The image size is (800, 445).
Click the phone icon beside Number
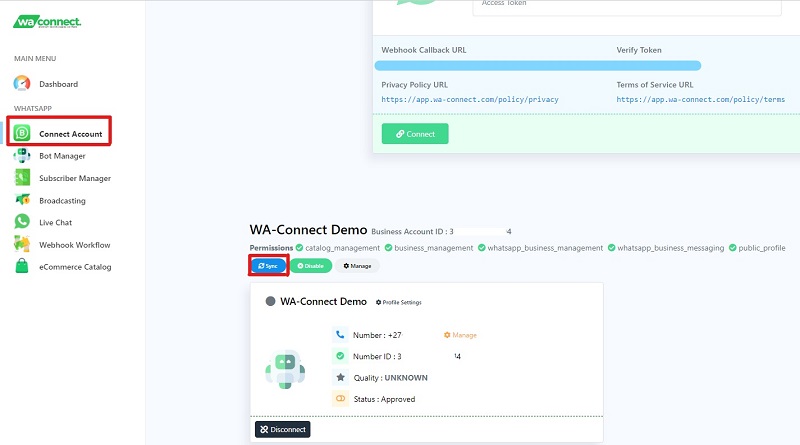(x=340, y=335)
